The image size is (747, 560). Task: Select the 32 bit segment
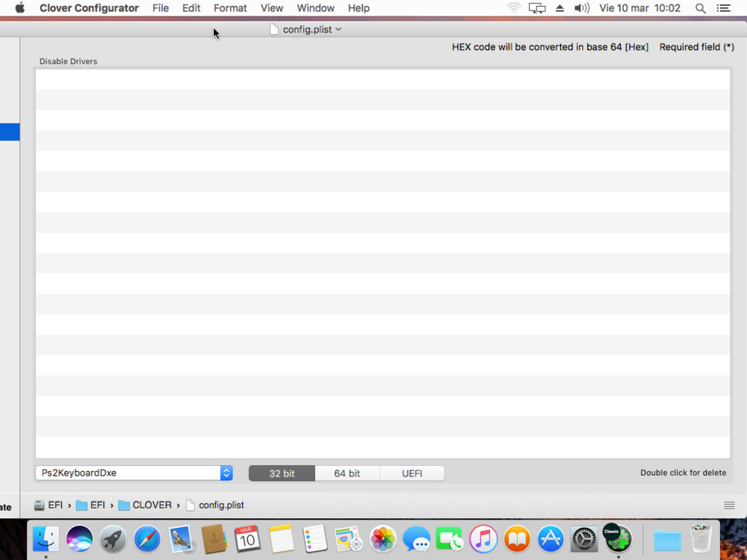(282, 473)
